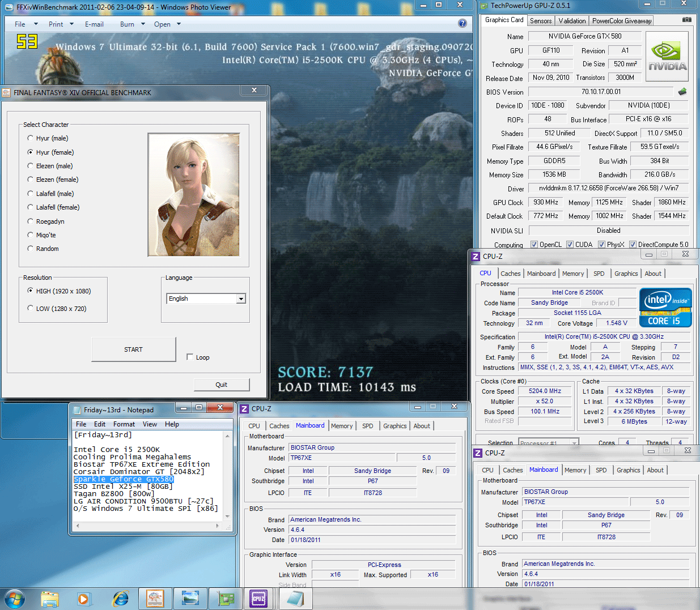Expand the Burn menu dropdown

[143, 24]
